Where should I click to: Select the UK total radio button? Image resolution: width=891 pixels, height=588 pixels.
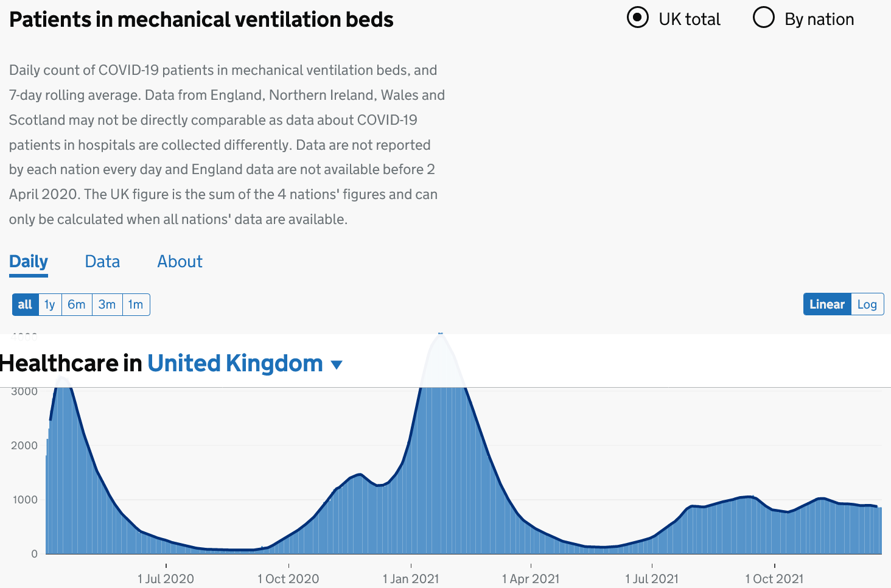(x=638, y=18)
